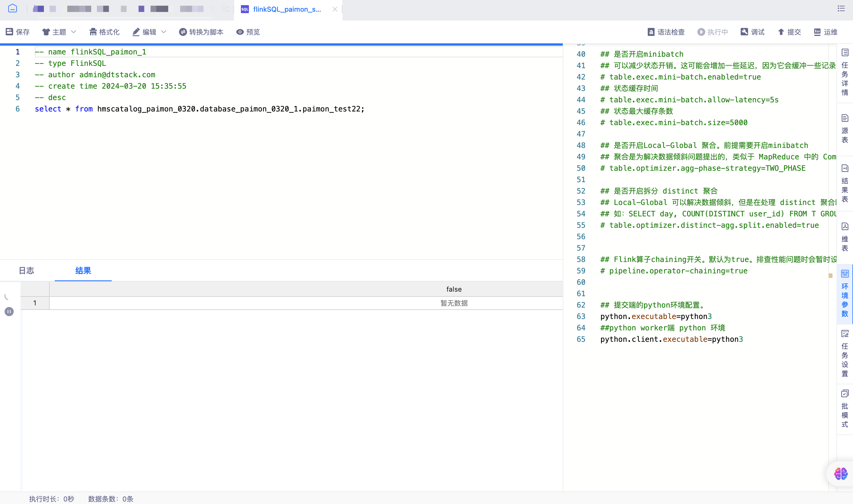Screen dimensions: 853x504
Task: Open the 编辑 edit dropdown
Action: tap(149, 32)
